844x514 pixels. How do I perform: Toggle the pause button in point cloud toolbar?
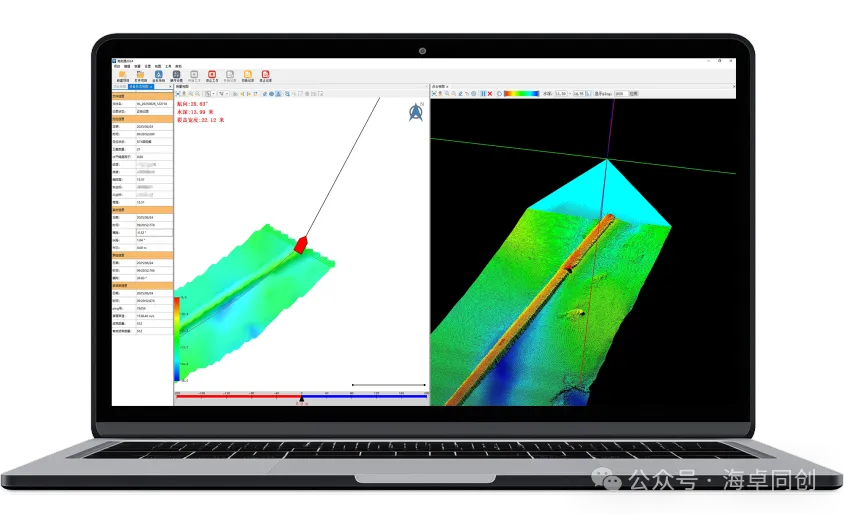(483, 94)
